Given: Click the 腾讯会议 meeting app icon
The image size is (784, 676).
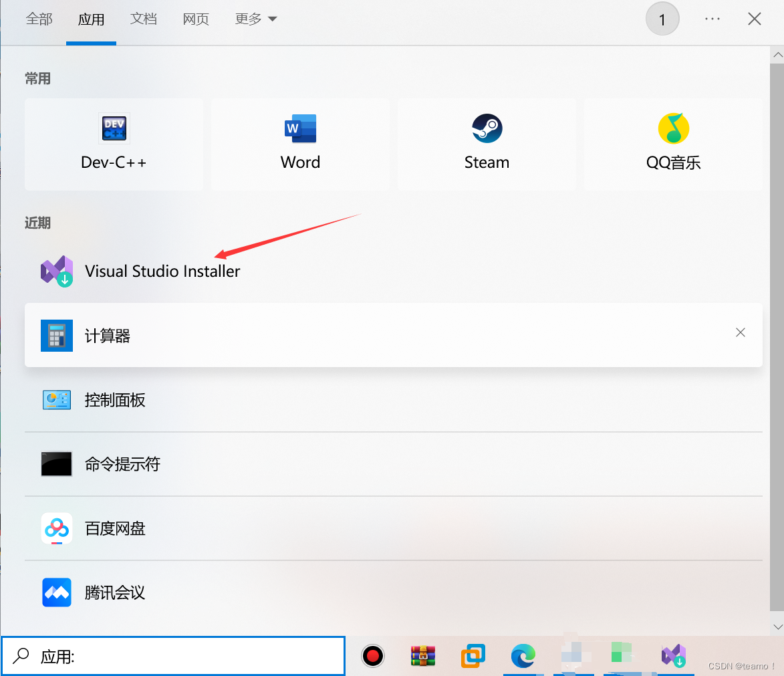Looking at the screenshot, I should tap(57, 592).
